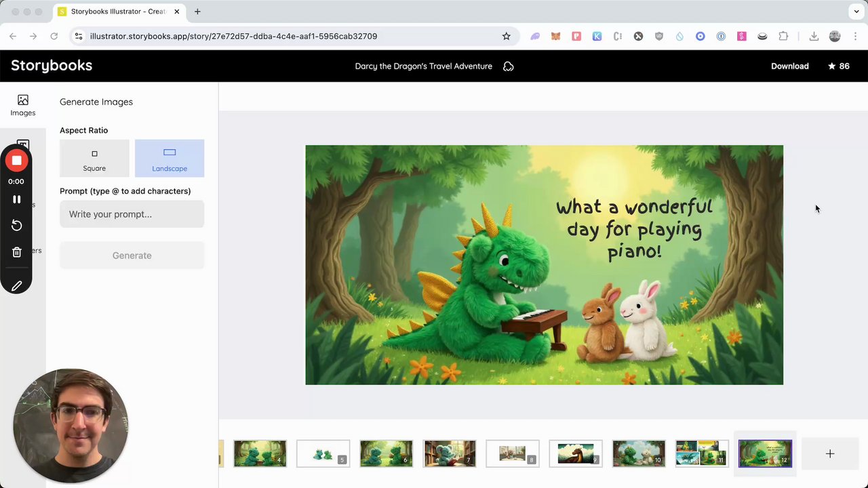Click the story title Darcy the Dragon's Travel Adventure
This screenshot has width=868, height=488.
[423, 66]
